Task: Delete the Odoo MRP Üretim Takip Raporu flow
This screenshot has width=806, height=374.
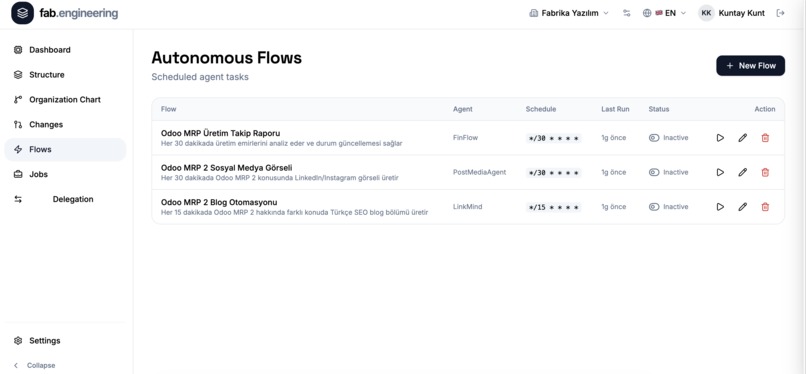Action: [x=765, y=138]
